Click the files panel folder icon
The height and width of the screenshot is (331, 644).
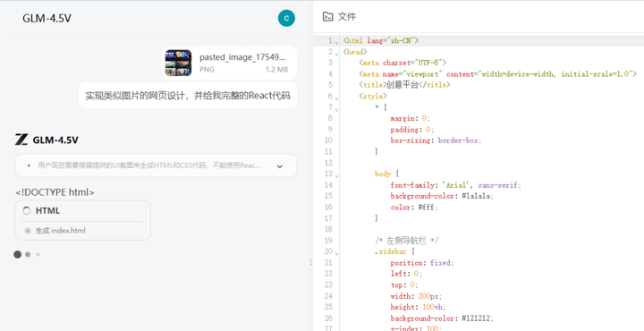(x=327, y=16)
